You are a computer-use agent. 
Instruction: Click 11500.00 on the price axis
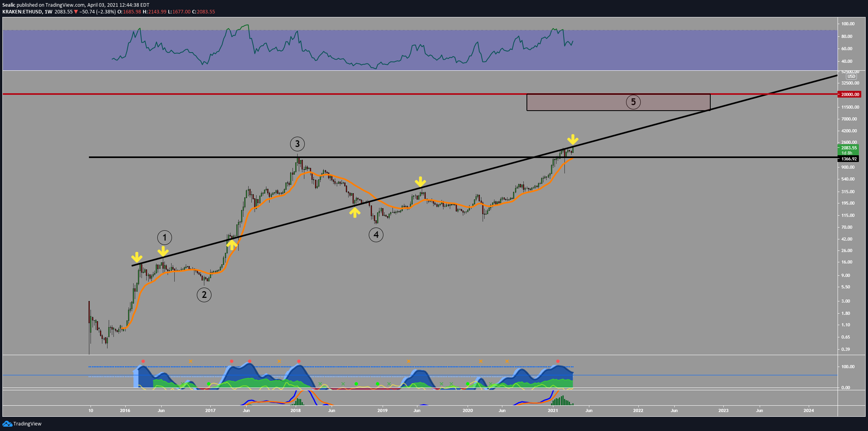tap(850, 107)
